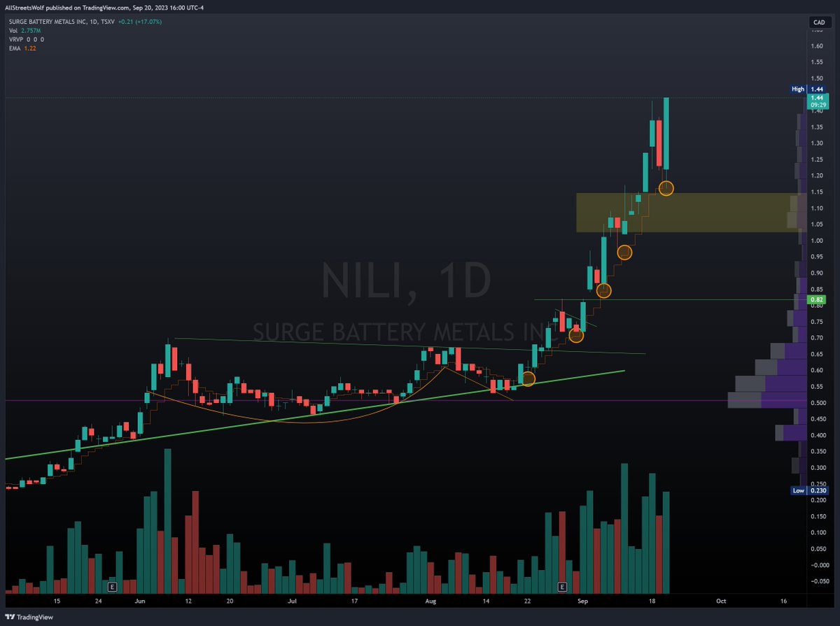The height and width of the screenshot is (626, 840).
Task: Open the earnings 'E' marker near May 24
Action: click(x=112, y=586)
